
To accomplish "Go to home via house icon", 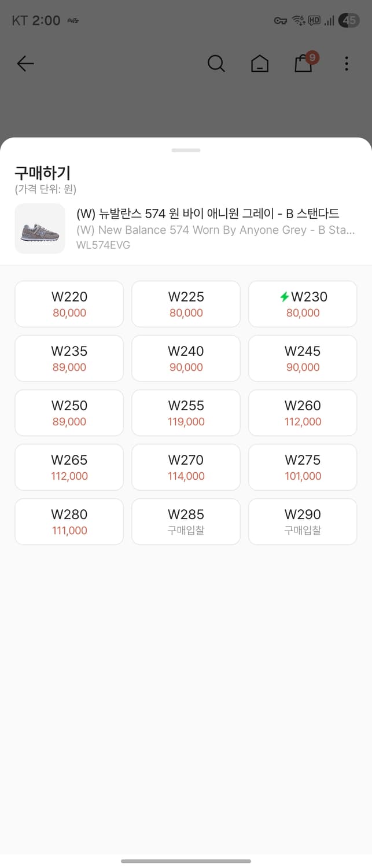I will pos(260,64).
